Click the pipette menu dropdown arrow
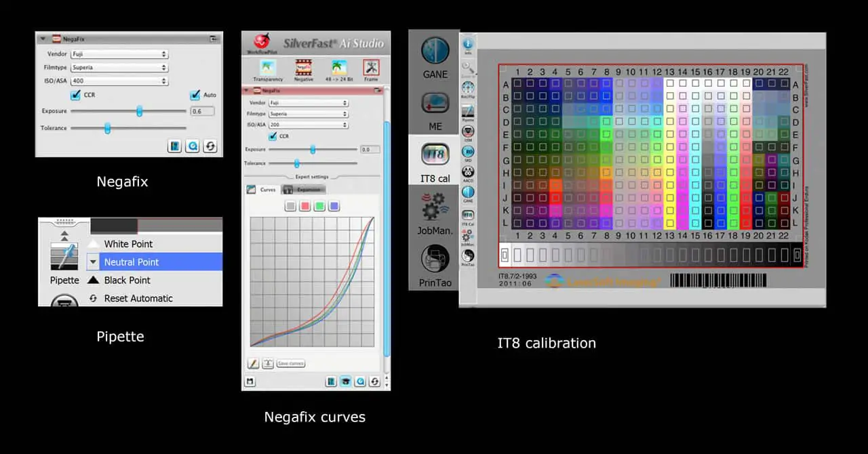 [94, 262]
